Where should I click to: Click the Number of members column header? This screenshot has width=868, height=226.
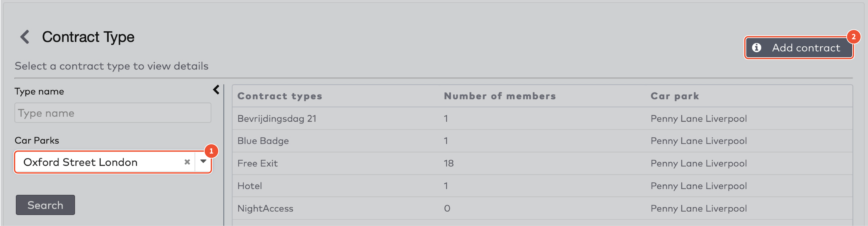(x=500, y=96)
